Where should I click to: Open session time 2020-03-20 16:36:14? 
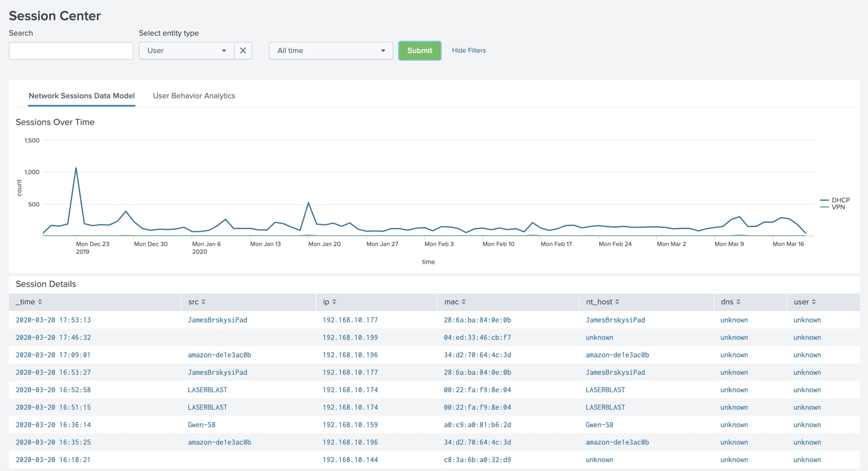[x=53, y=425]
